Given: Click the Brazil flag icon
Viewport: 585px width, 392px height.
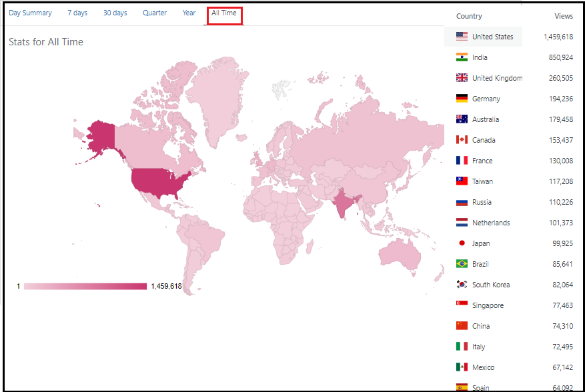Looking at the screenshot, I should [462, 264].
